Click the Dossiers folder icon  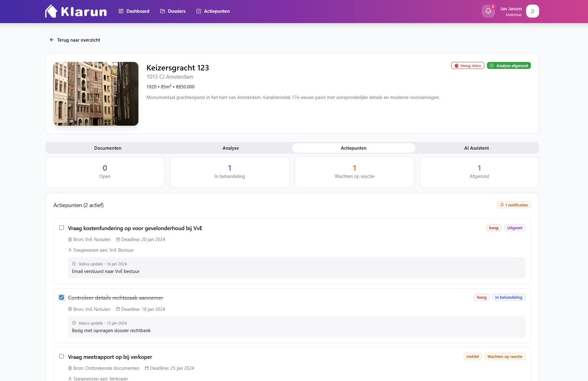tap(162, 11)
